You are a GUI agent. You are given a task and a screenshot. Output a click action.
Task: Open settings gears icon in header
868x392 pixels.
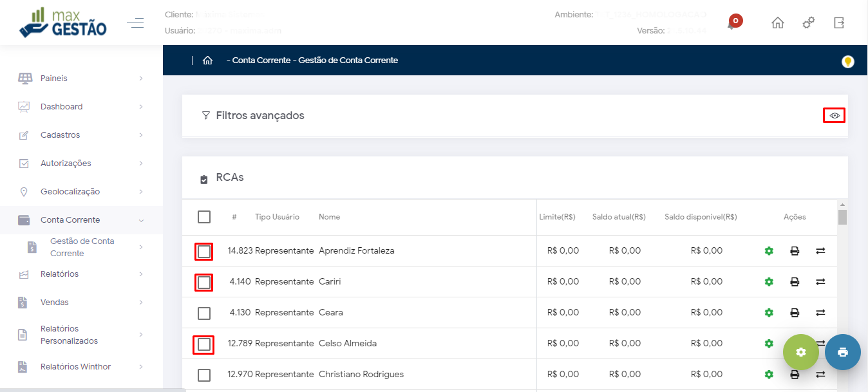click(x=808, y=23)
